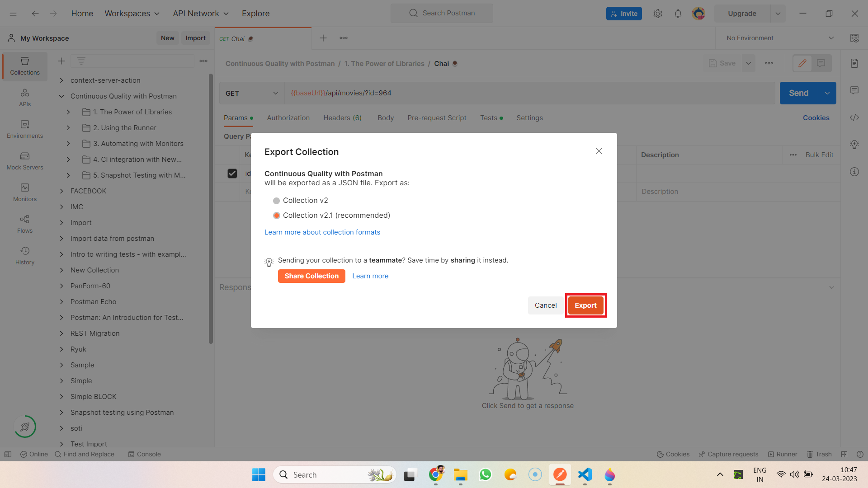868x488 pixels.
Task: Click the edit pencil mode icon
Action: 802,63
